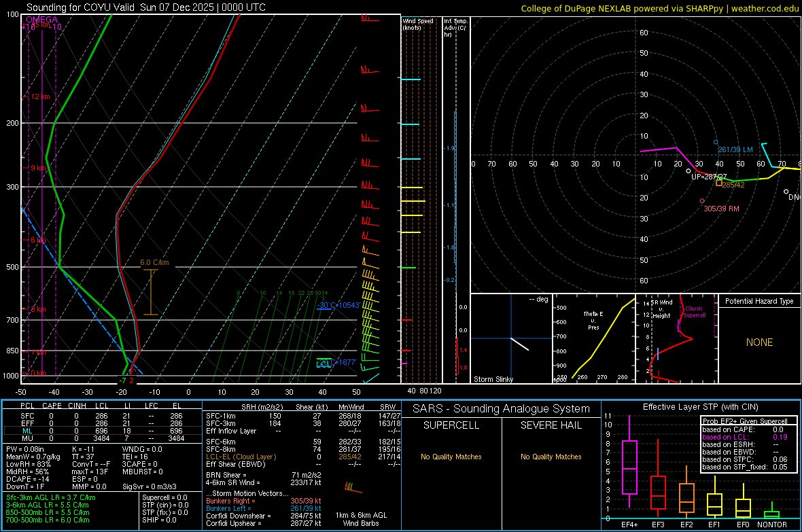Click the blue '-30 C=10543'' label
Image resolution: width=802 pixels, height=532 pixels.
point(338,305)
